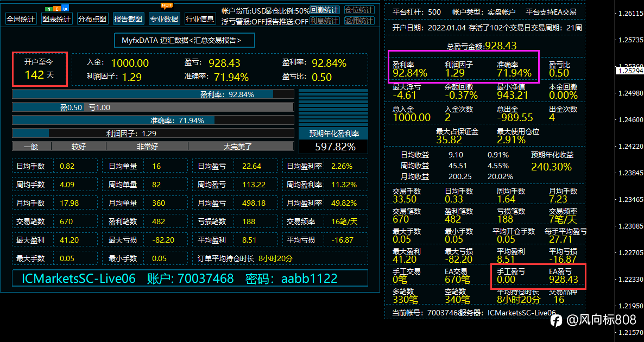This screenshot has width=644, height=342.
Task: Click the 1.25294 current price marker
Action: pyautogui.click(x=630, y=71)
